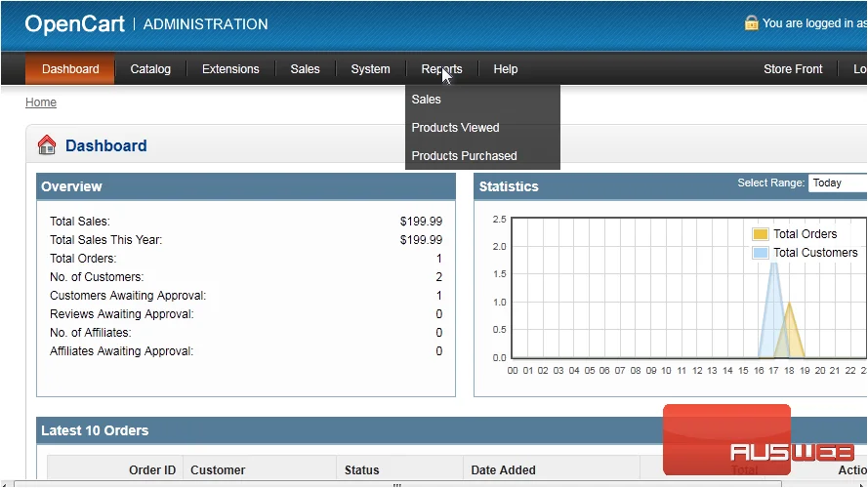Image resolution: width=868 pixels, height=488 pixels.
Task: Click the Customer column header
Action: 218,470
